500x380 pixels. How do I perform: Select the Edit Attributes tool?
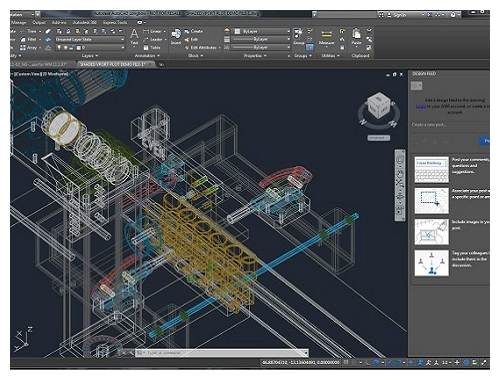[202, 48]
